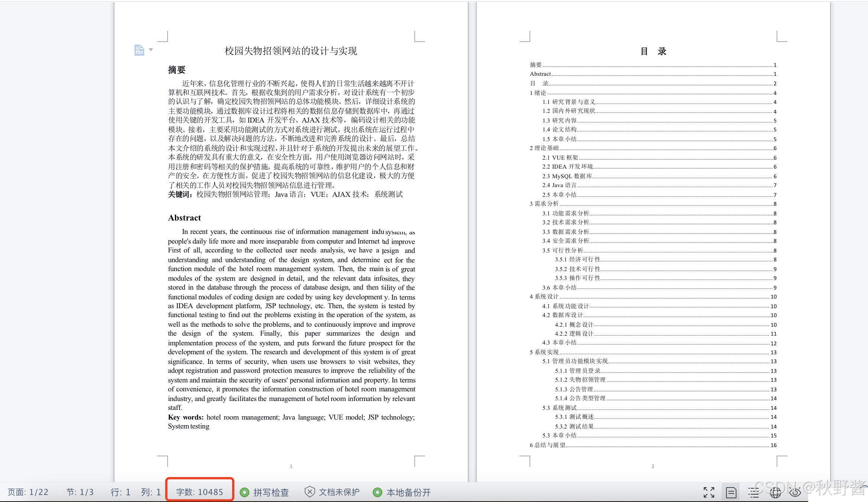Screen dimensions: 868x502
Task: Switch to outline view icon
Action: pos(754,492)
